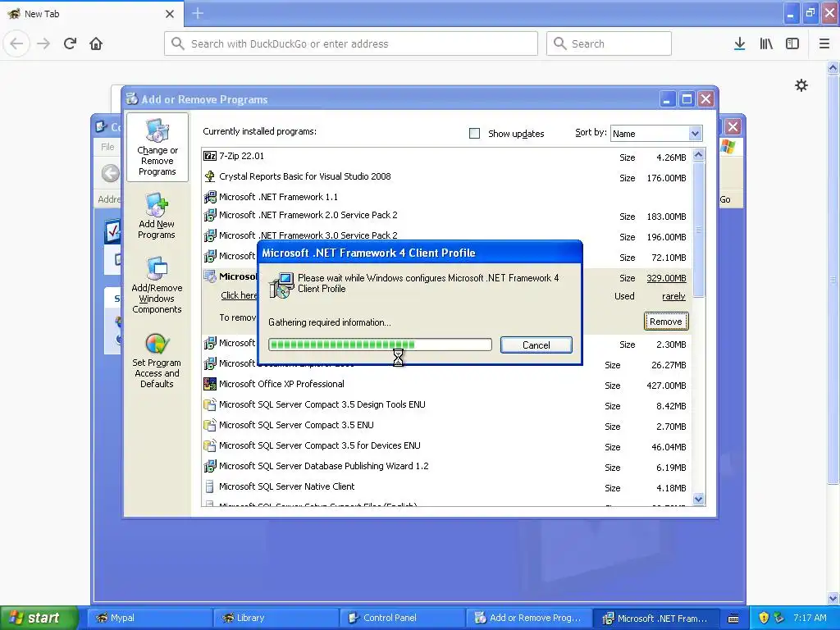This screenshot has height=630, width=840.
Task: Click the 427.00MB size value
Action: [x=666, y=386]
